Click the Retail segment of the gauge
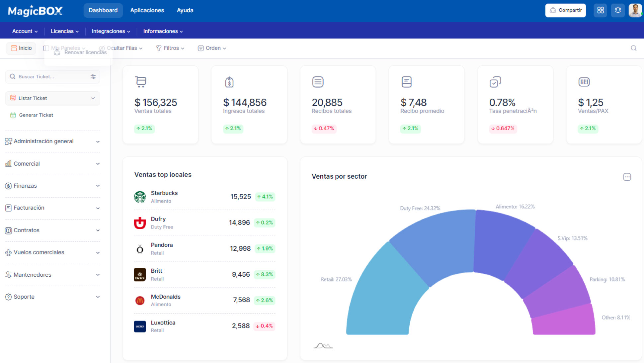This screenshot has width=644, height=363. click(x=382, y=296)
